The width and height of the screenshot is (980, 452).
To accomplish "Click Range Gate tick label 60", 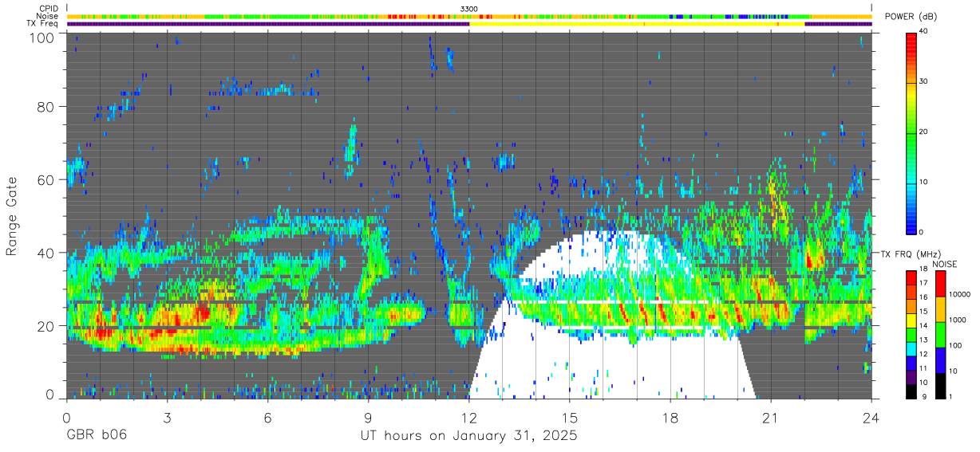I will 45,179.
